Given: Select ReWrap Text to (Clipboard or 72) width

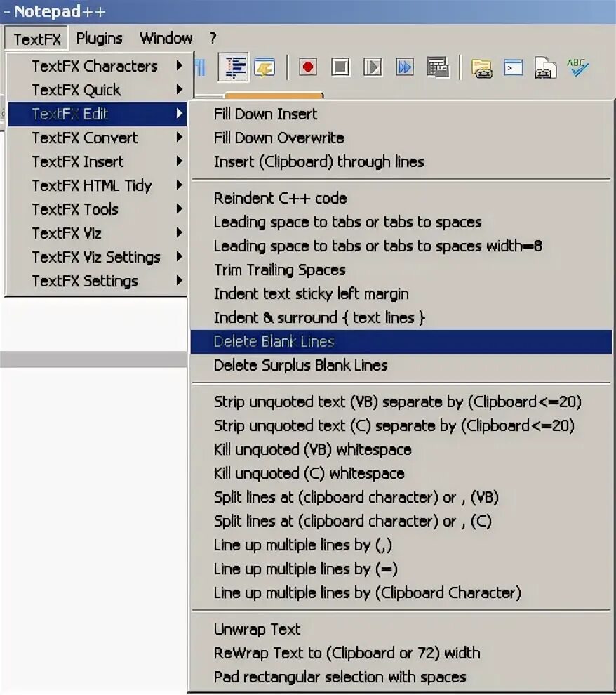Looking at the screenshot, I should point(401,654).
